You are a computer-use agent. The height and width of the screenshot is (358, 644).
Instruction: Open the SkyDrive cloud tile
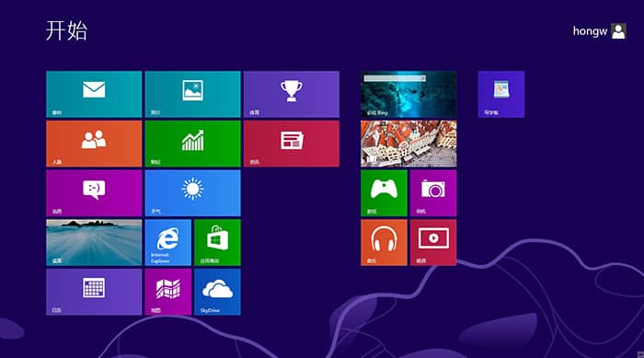217,292
